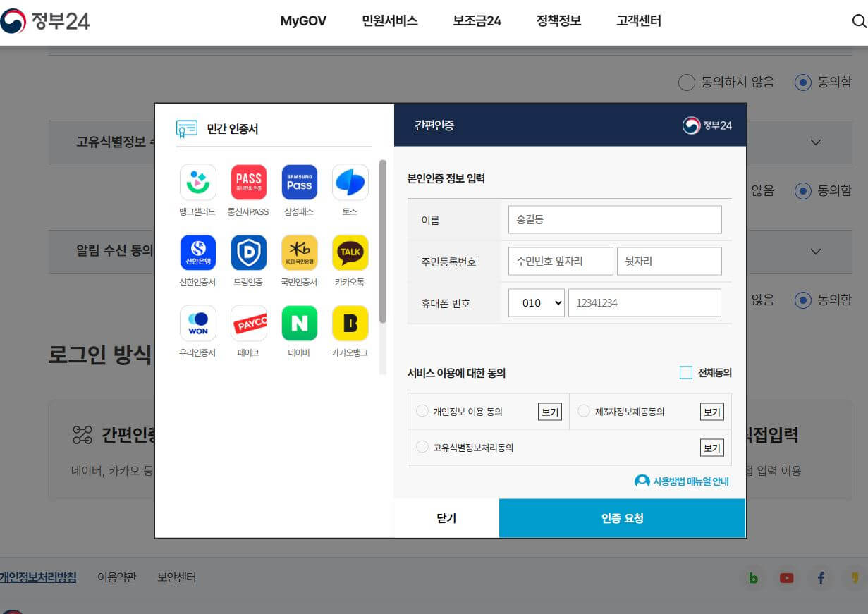868x614 pixels.
Task: Click the 민간 인증서 certificate header icon
Action: [187, 129]
